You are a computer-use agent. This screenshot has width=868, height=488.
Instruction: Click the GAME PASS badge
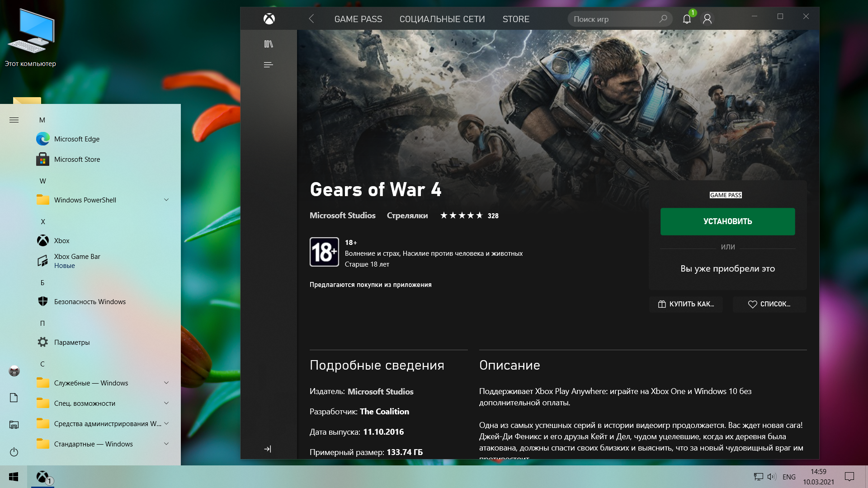coord(726,195)
